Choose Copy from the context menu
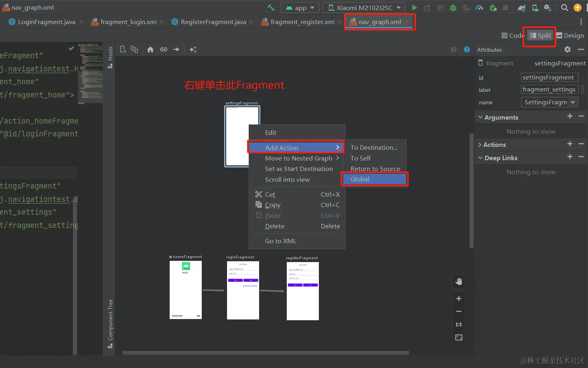The width and height of the screenshot is (588, 368). (x=297, y=205)
